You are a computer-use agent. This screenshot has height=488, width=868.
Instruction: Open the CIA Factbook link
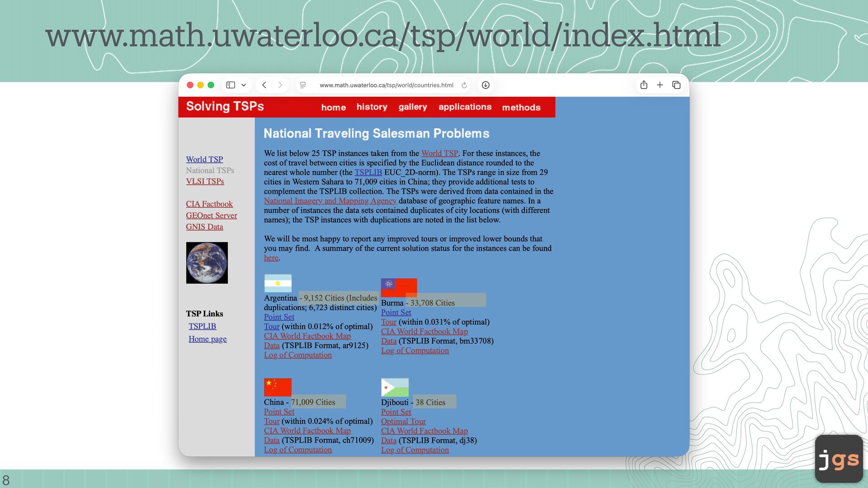pyautogui.click(x=209, y=204)
